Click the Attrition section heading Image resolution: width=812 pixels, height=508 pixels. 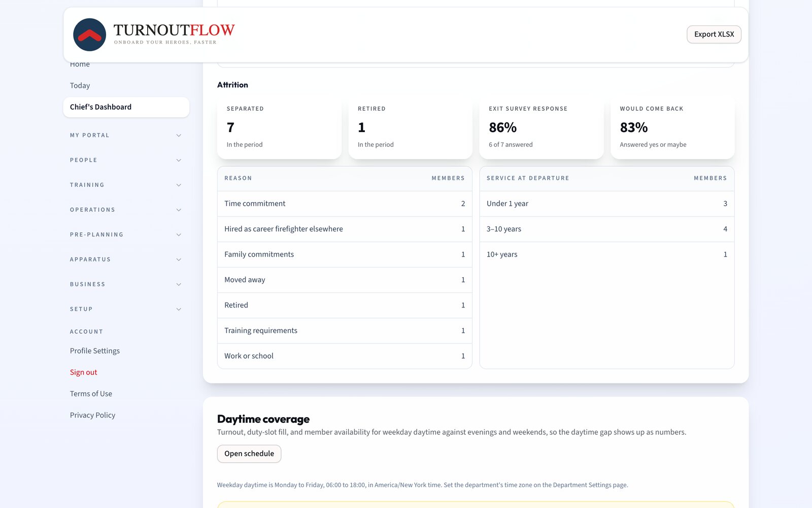(x=232, y=85)
